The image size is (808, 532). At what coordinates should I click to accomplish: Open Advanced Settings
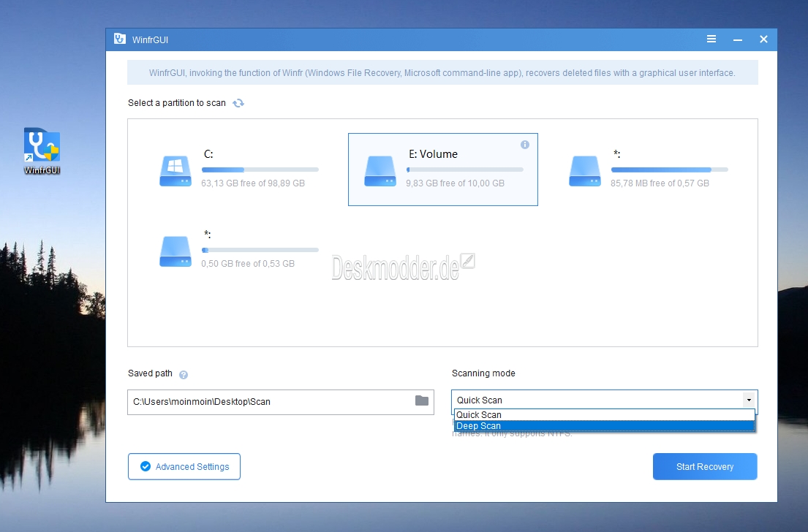coord(184,466)
